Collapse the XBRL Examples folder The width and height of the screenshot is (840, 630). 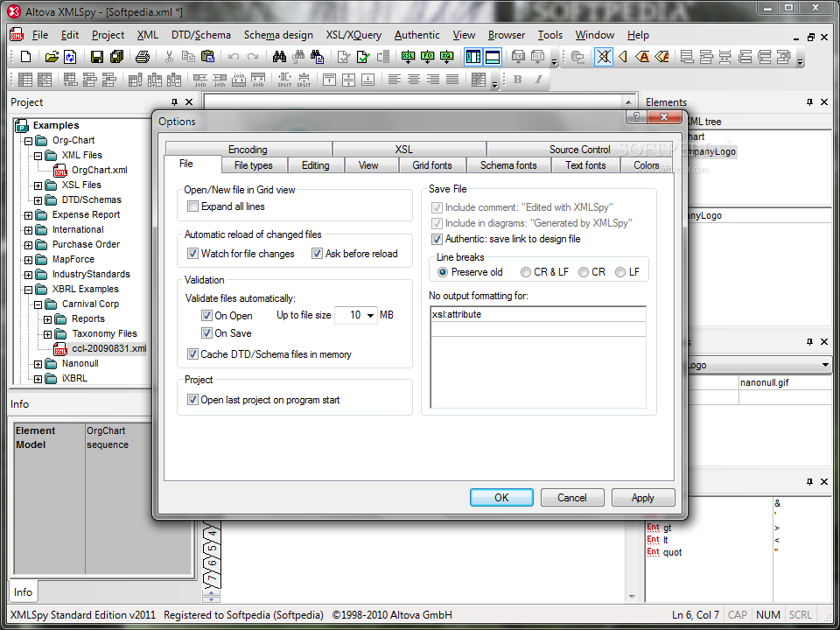28,290
